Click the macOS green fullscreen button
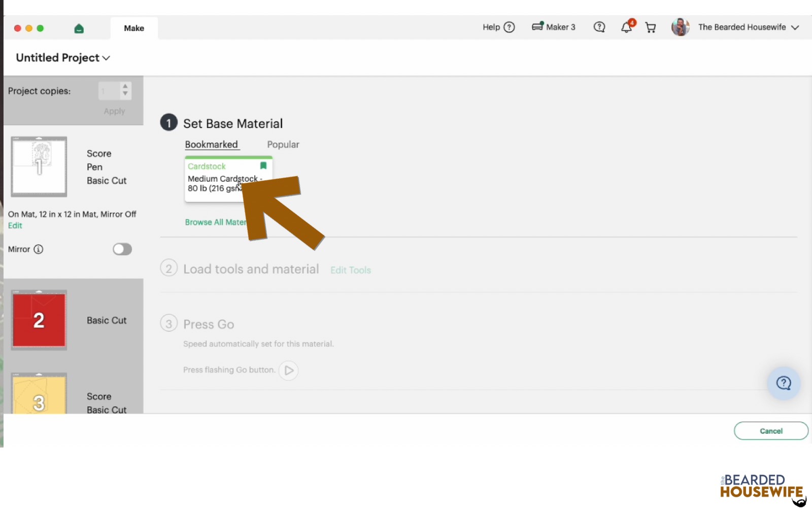The height and width of the screenshot is (516, 812). 40,28
